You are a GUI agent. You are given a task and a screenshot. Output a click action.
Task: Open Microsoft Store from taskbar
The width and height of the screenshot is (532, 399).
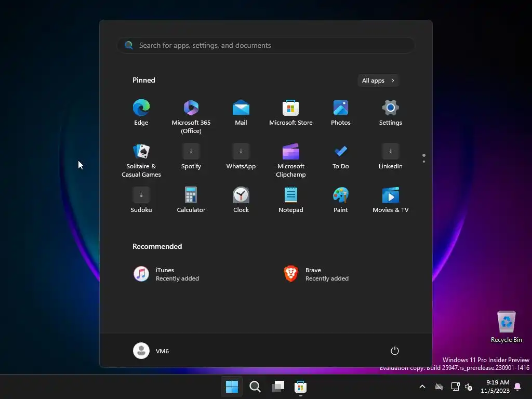[x=301, y=387]
